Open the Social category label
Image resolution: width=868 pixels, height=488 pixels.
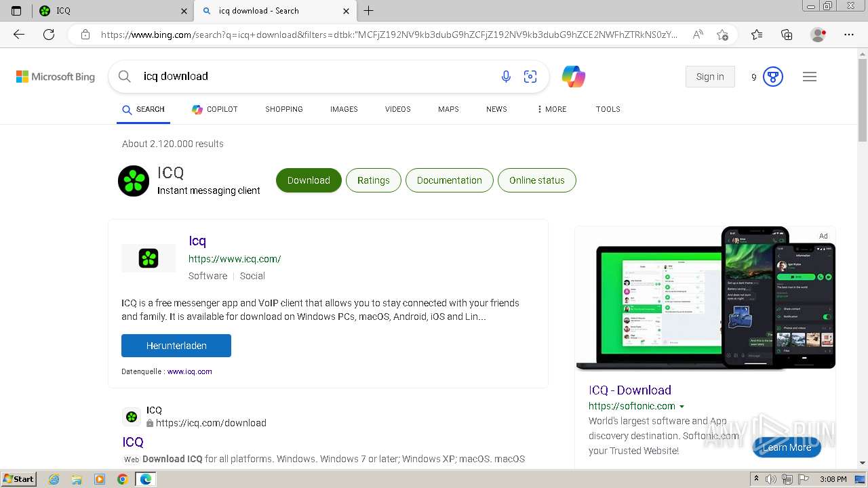[x=252, y=276]
